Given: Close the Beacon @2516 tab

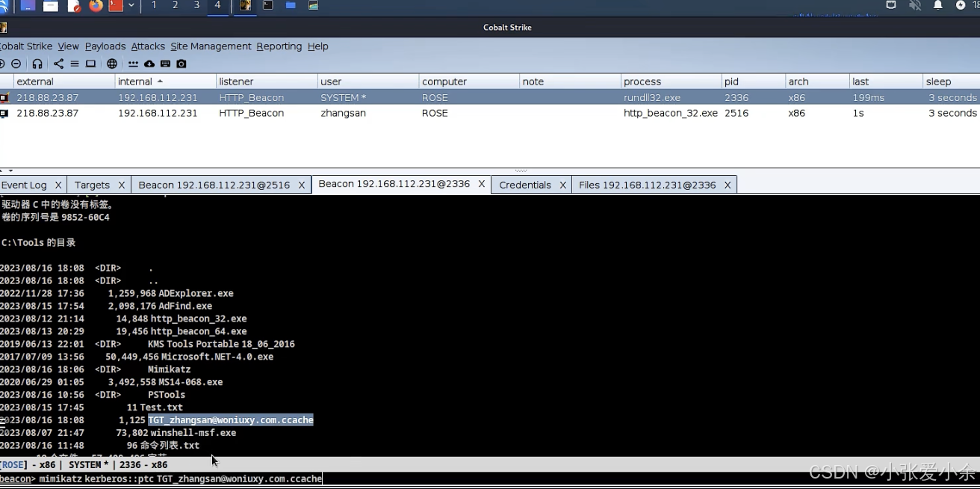Looking at the screenshot, I should pos(302,185).
